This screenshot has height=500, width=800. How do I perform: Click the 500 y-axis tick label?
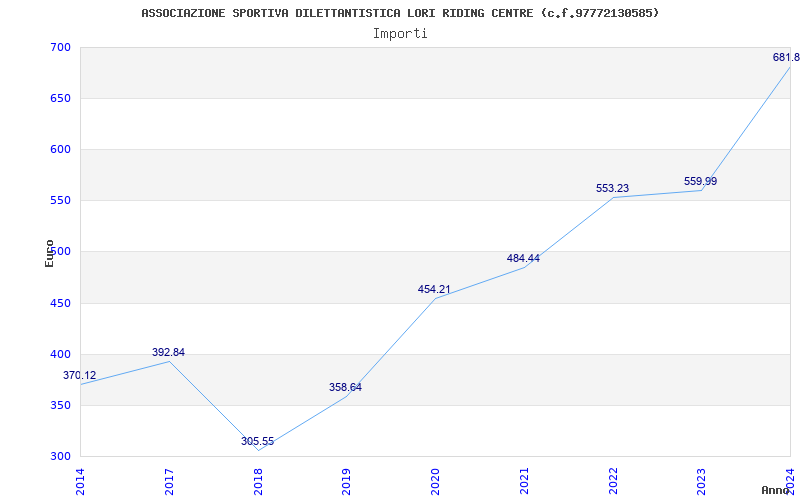click(60, 252)
